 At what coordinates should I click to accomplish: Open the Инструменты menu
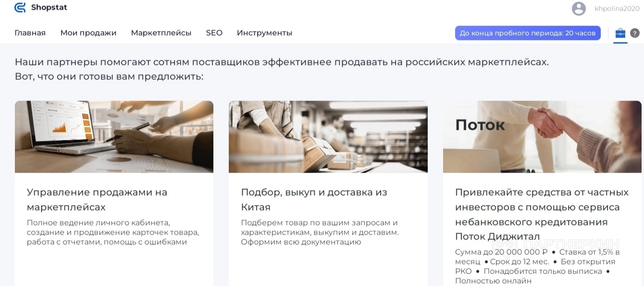tap(264, 33)
